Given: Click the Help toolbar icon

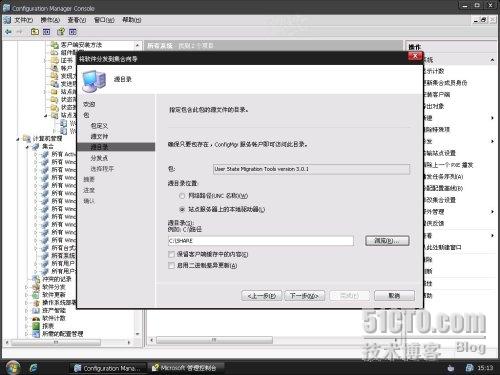Looking at the screenshot, I should [61, 32].
